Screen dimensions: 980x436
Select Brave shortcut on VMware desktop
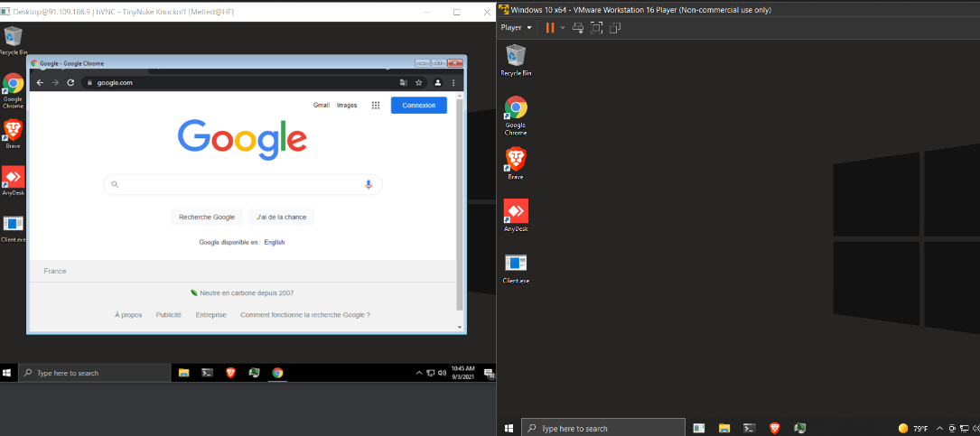pos(516,163)
